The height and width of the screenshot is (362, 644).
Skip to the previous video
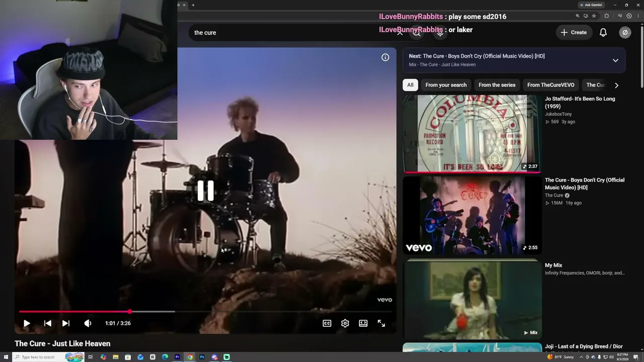[x=48, y=323]
